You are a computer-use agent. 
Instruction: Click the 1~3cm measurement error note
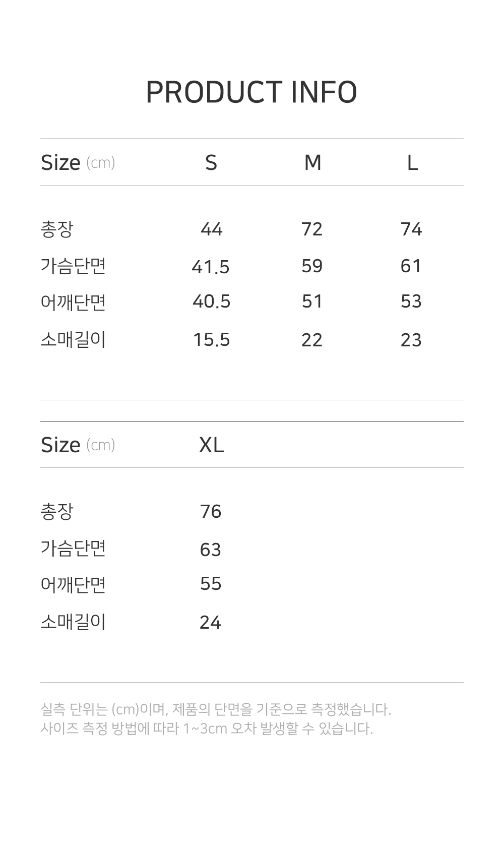tap(207, 729)
